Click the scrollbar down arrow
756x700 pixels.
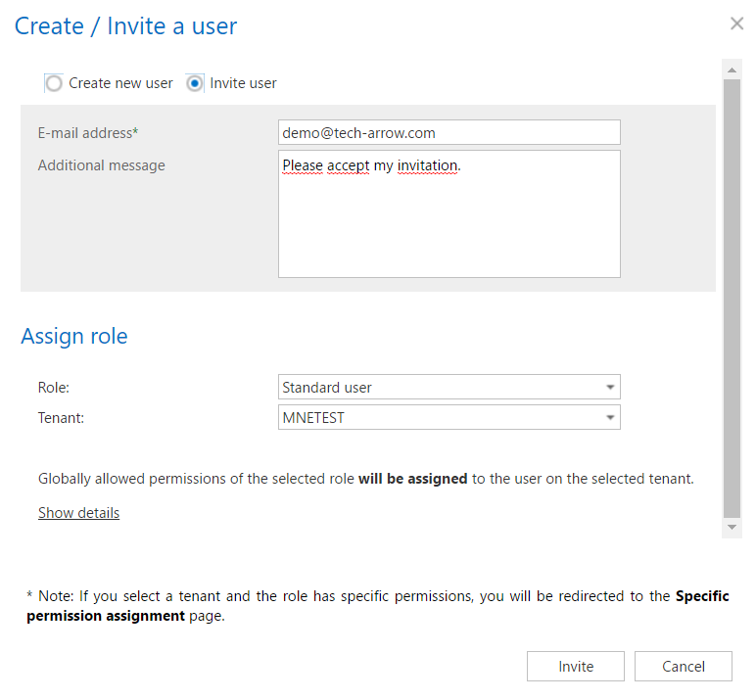click(x=732, y=528)
